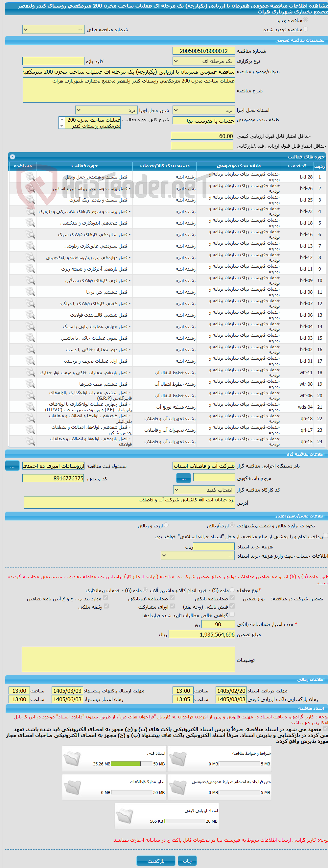View details icon for row bld-01

(x=30, y=361)
